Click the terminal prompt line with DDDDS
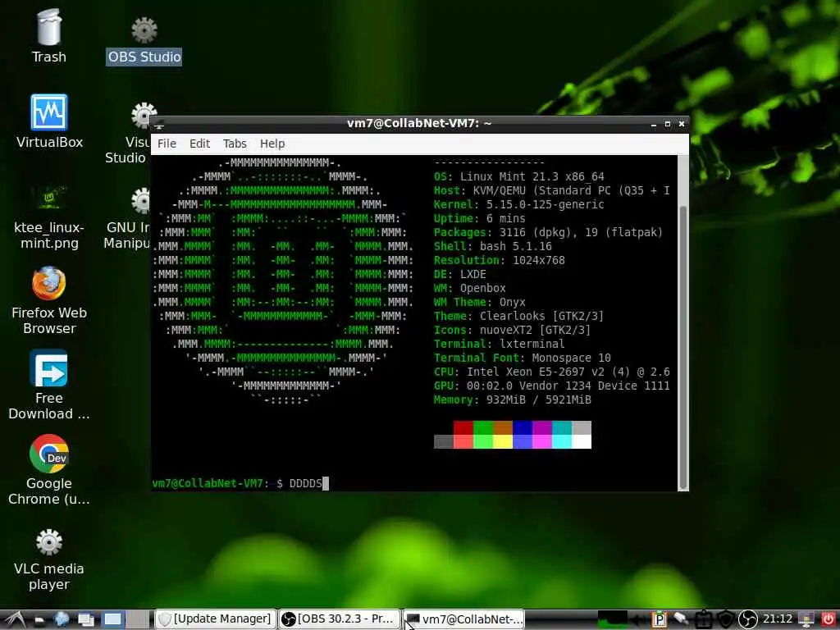Screen dimensions: 840x630 [241, 483]
